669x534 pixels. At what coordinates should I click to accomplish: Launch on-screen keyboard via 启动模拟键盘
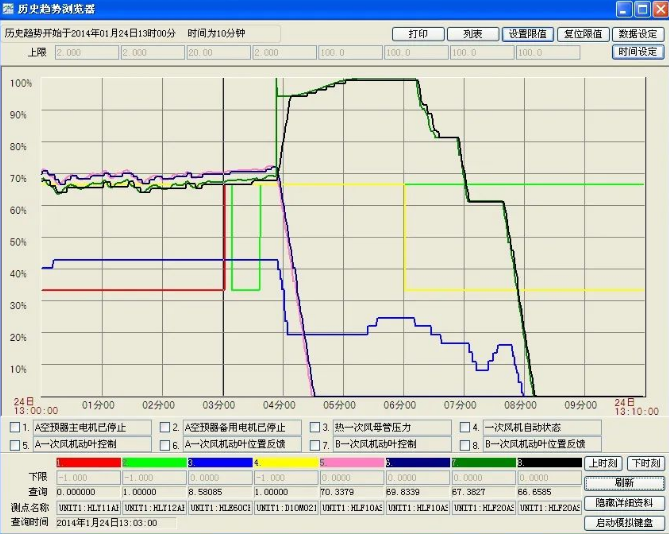point(624,523)
